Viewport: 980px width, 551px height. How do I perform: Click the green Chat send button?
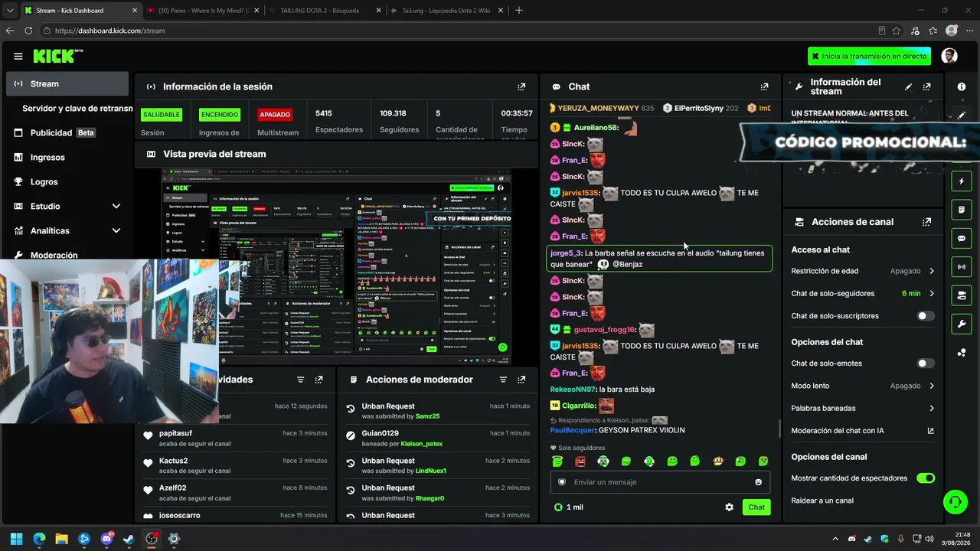click(756, 507)
